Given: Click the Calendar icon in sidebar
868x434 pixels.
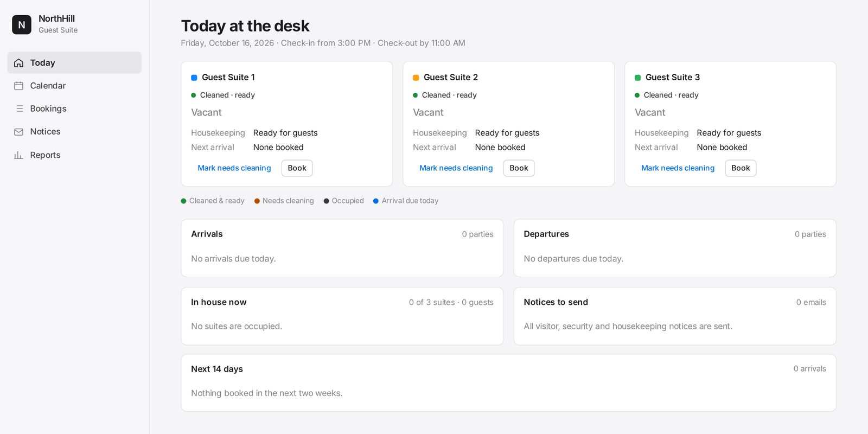Looking at the screenshot, I should [x=18, y=86].
